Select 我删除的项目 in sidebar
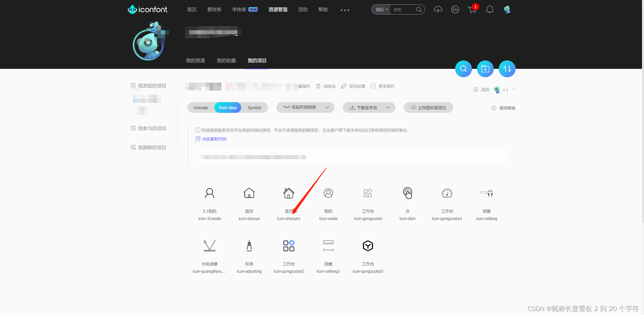 [149, 147]
